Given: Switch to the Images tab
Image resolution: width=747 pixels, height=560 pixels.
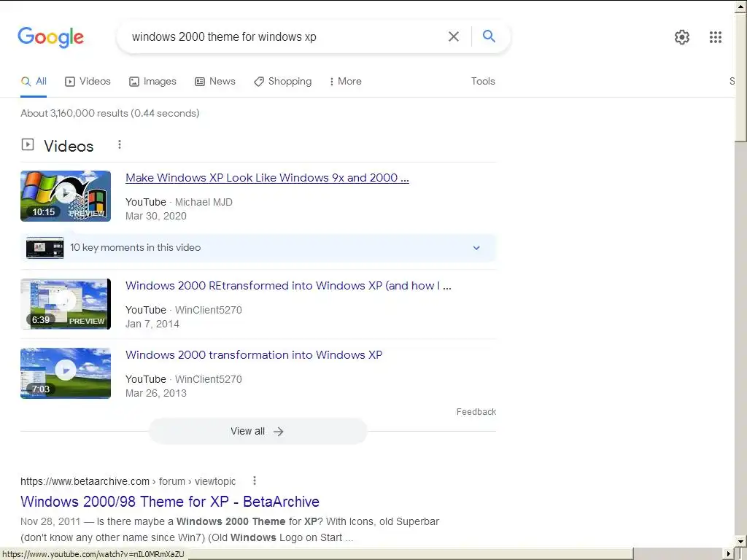Looking at the screenshot, I should (x=152, y=82).
